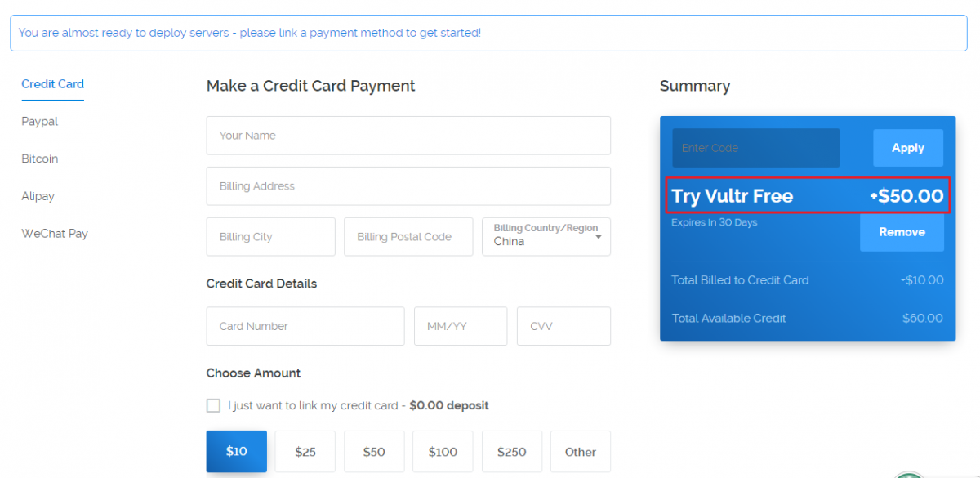Choose Alipay as payment method
The image size is (980, 478).
38,196
